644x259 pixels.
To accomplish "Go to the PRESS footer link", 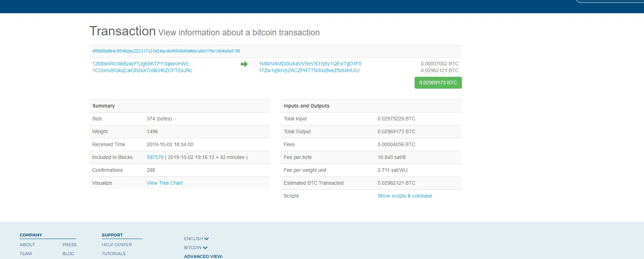I will click(69, 245).
